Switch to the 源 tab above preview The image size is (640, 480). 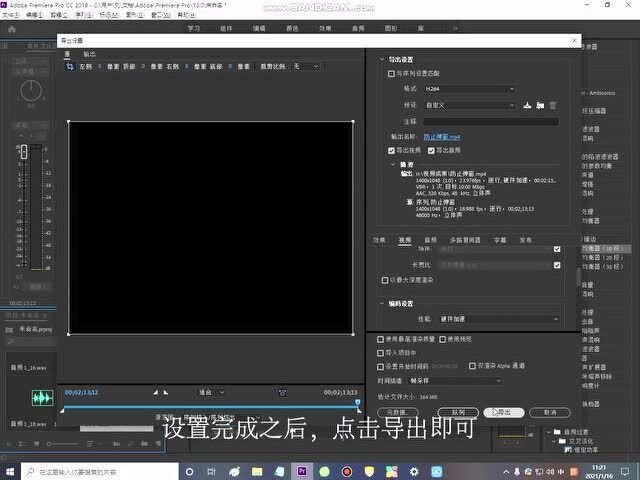(67, 54)
